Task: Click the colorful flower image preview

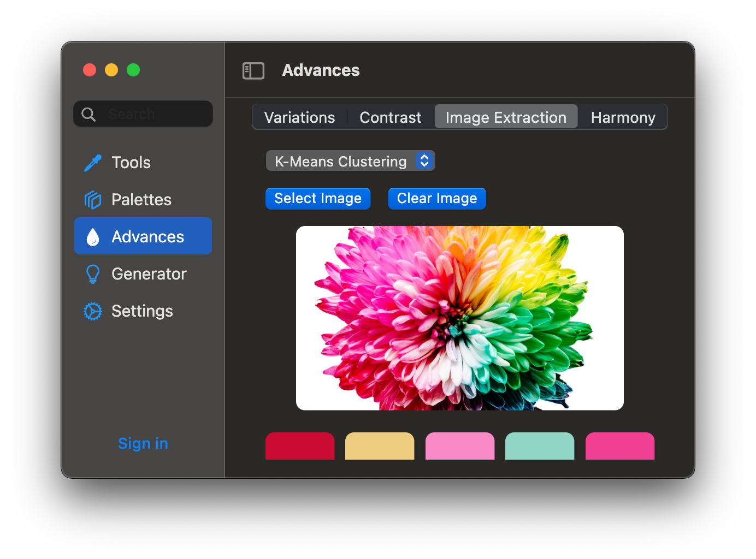Action: (x=460, y=318)
